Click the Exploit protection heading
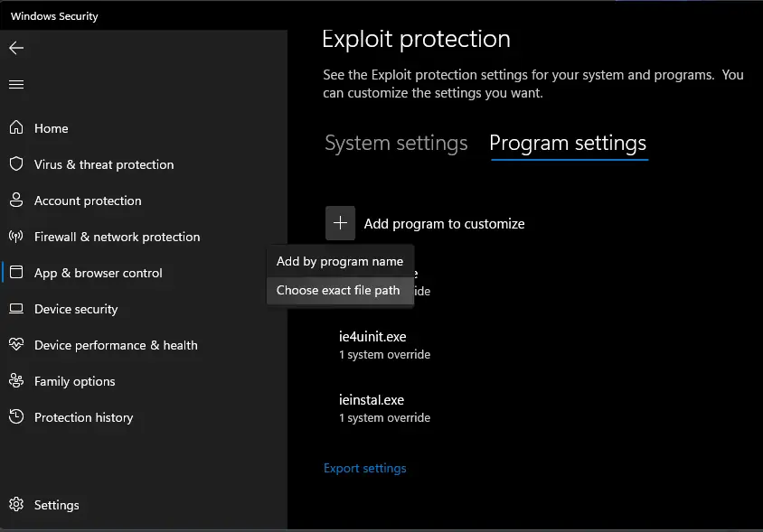This screenshot has width=763, height=532. pyautogui.click(x=416, y=40)
